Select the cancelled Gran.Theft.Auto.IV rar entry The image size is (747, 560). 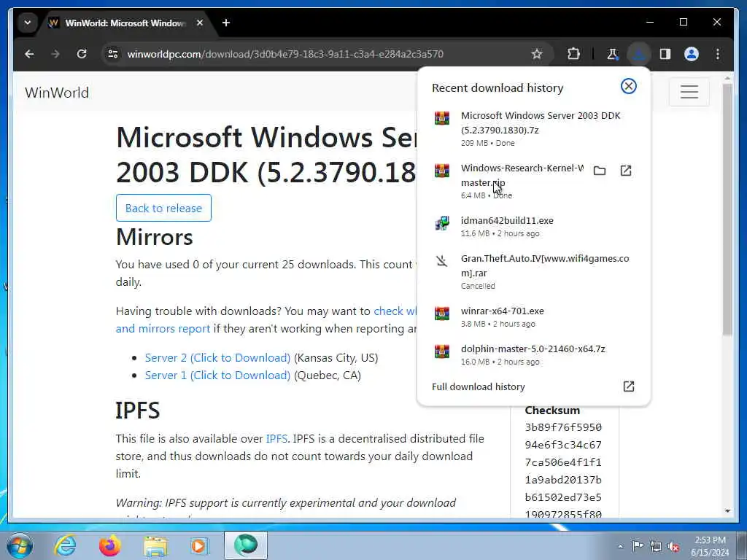click(x=533, y=272)
